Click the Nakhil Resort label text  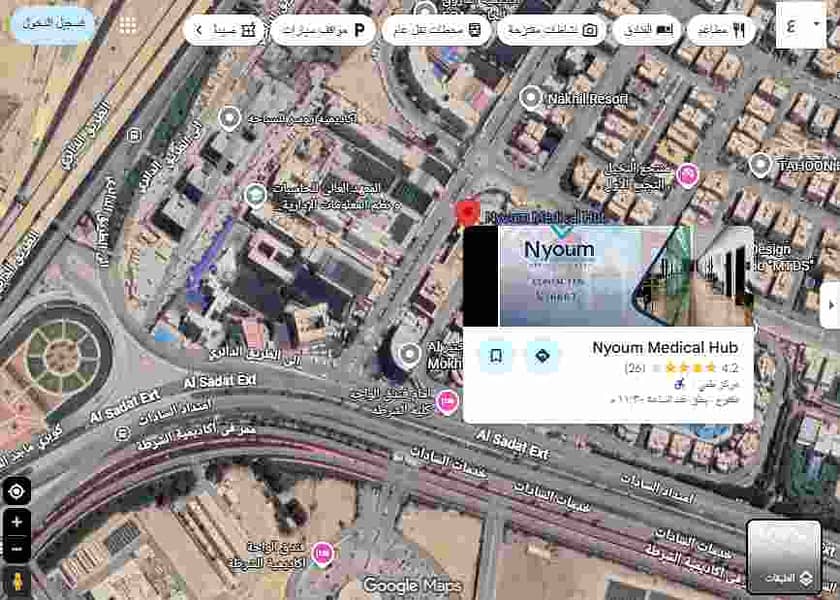point(587,99)
